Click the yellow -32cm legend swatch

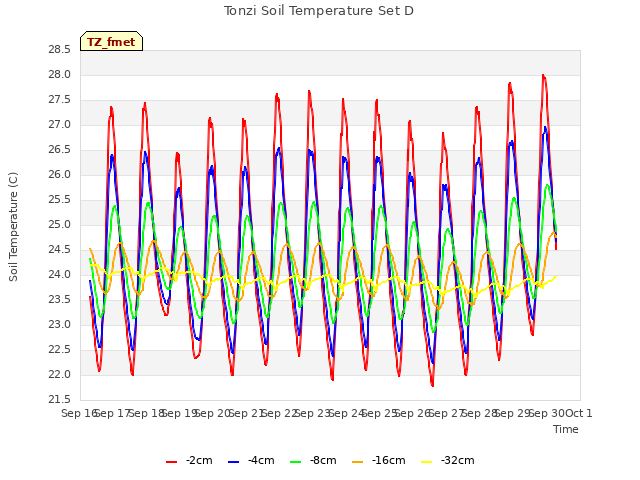pyautogui.click(x=426, y=462)
